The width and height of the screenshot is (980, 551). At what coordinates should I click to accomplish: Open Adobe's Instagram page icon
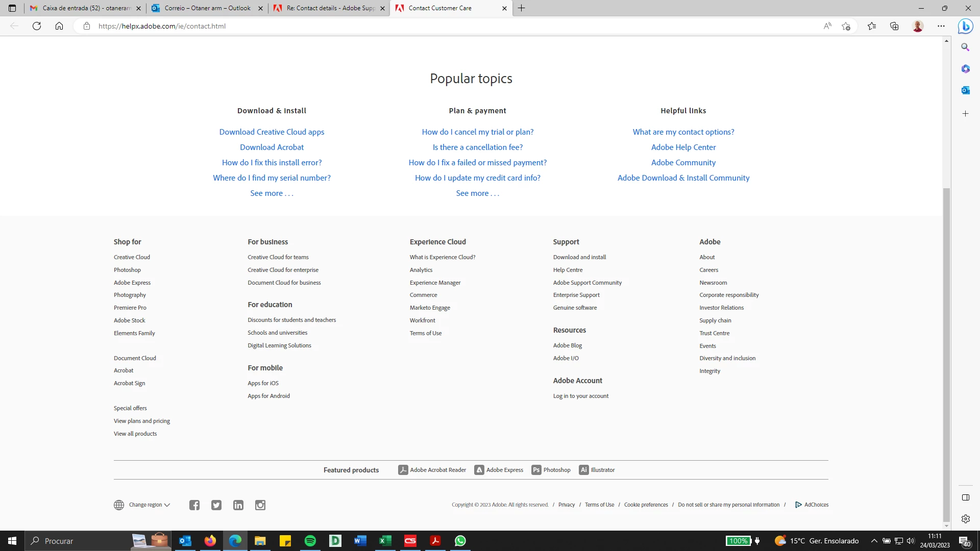tap(260, 505)
